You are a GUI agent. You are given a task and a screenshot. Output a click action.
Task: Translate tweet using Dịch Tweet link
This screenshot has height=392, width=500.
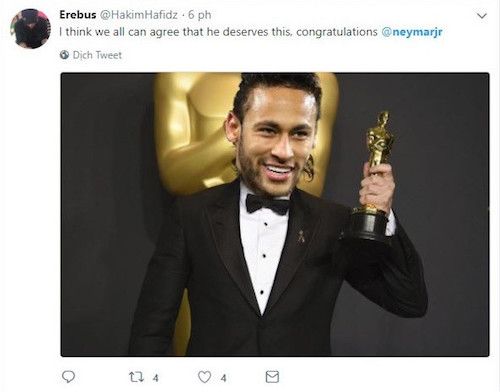(x=97, y=55)
